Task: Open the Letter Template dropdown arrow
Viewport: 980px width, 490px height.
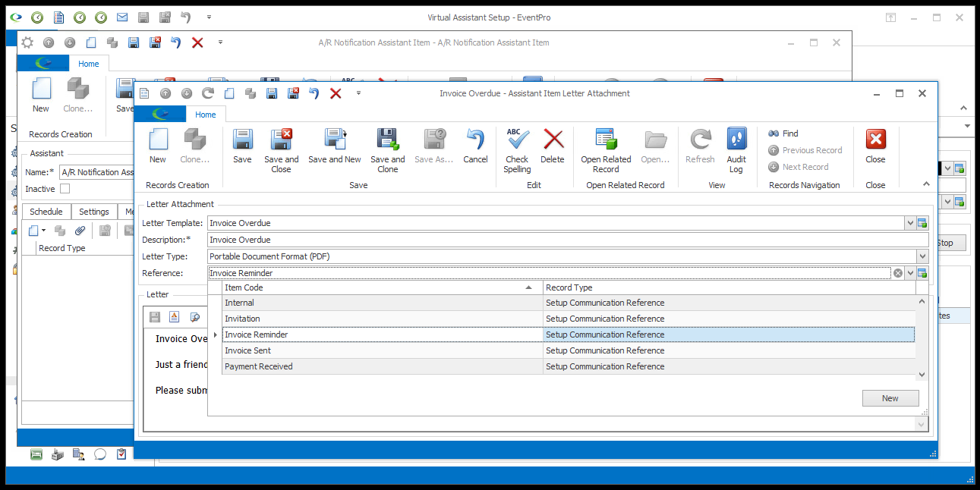Action: (909, 223)
